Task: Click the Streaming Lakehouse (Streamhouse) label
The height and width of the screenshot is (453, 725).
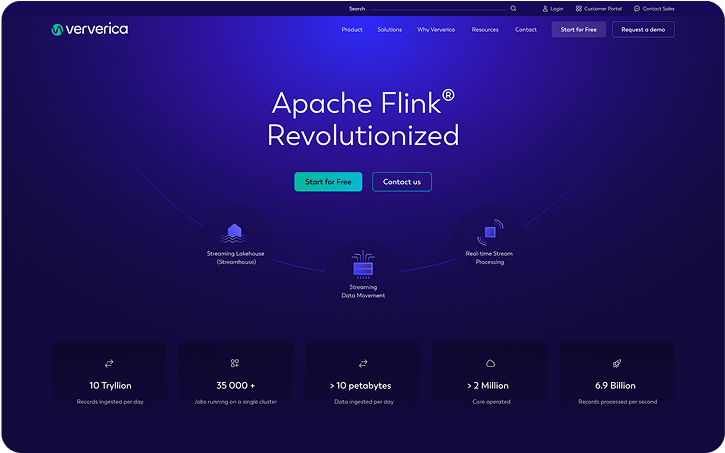Action: pos(235,258)
